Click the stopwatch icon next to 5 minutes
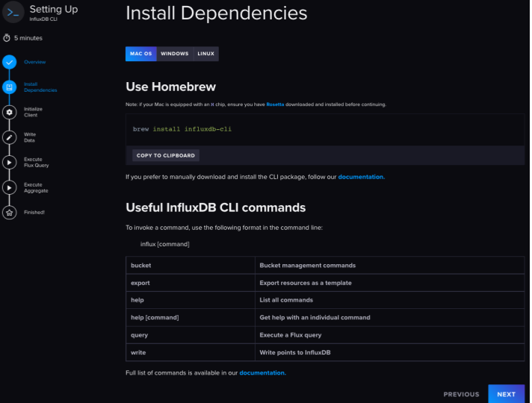The image size is (532, 403). pos(7,38)
